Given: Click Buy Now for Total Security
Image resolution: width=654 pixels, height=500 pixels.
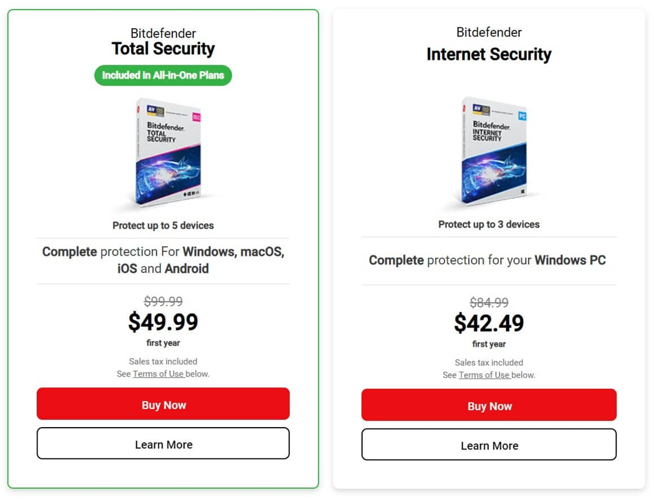Looking at the screenshot, I should pyautogui.click(x=163, y=405).
